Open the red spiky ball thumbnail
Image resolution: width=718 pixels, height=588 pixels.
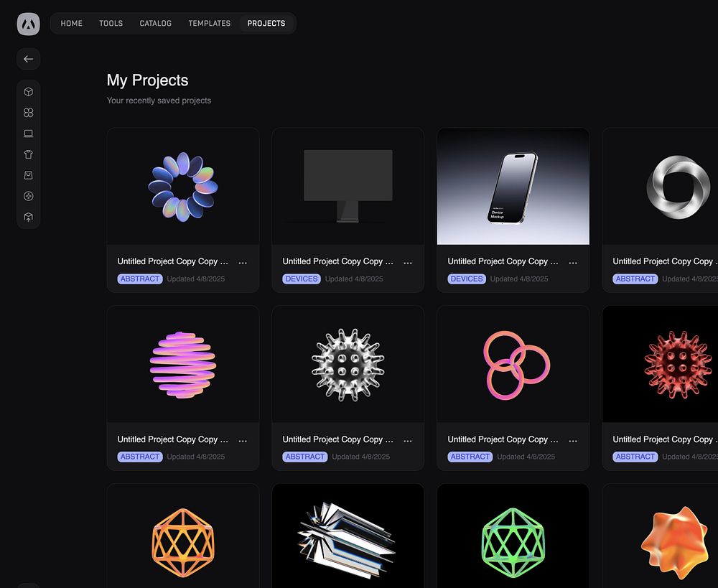(x=661, y=364)
